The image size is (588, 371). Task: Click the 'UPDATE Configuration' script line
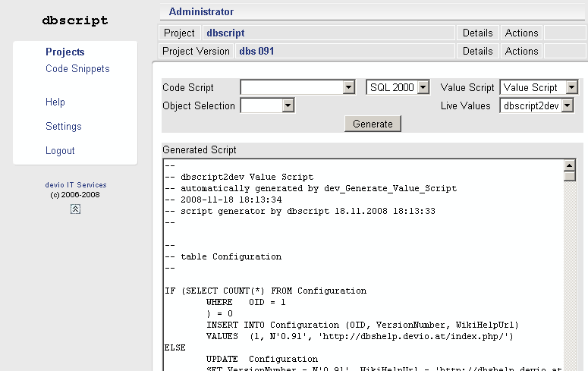(x=262, y=359)
